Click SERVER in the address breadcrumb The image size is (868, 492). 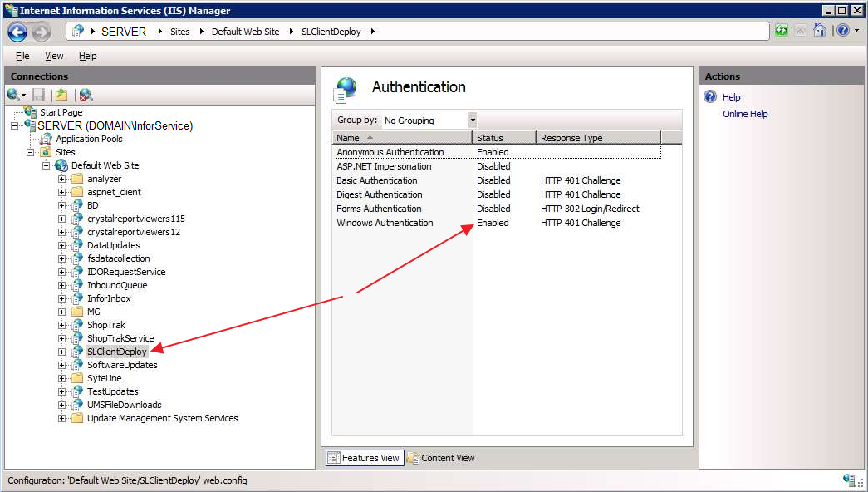click(x=124, y=32)
